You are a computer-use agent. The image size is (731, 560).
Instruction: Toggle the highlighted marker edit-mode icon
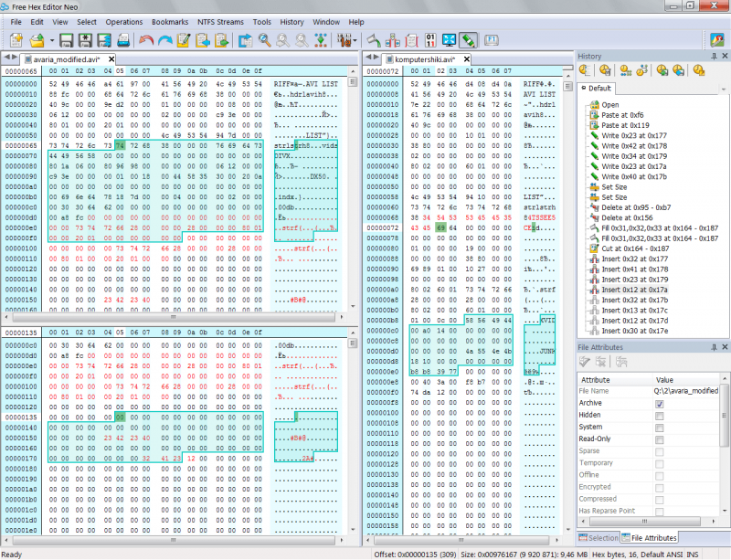click(x=468, y=40)
